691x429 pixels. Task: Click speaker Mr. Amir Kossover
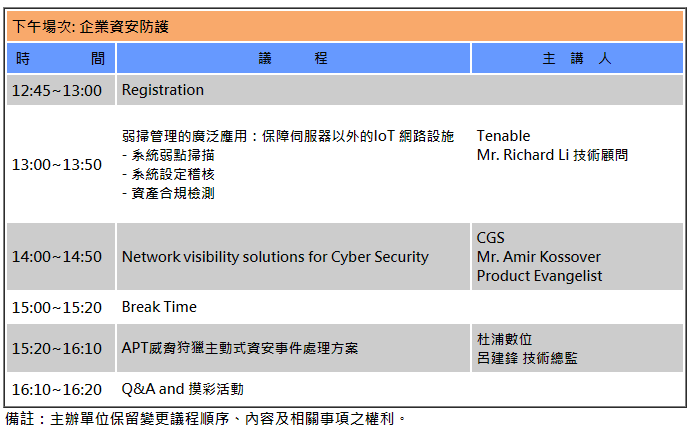(x=539, y=257)
